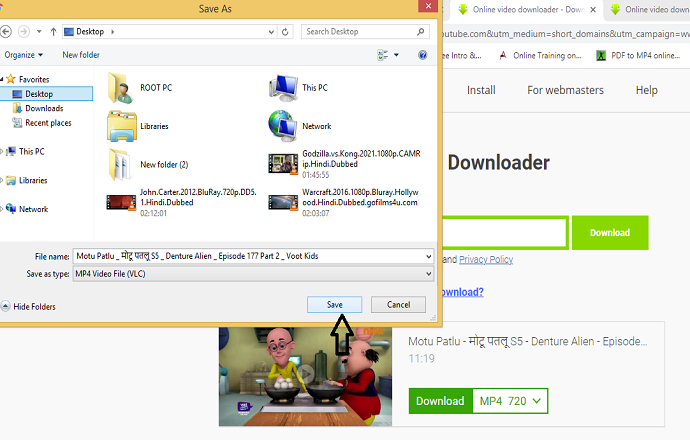Viewport: 690px width, 440px height.
Task: Open the File name dropdown arrow
Action: [x=429, y=256]
